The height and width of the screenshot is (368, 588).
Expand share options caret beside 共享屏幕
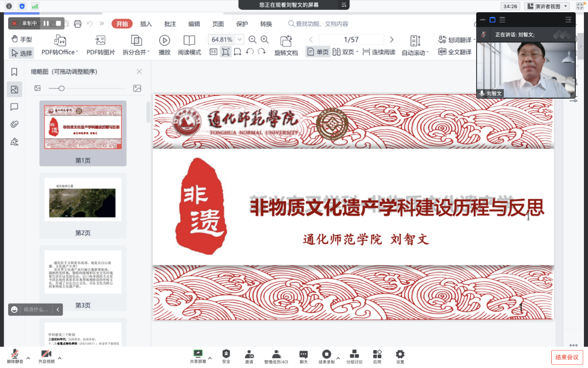pyautogui.click(x=210, y=358)
